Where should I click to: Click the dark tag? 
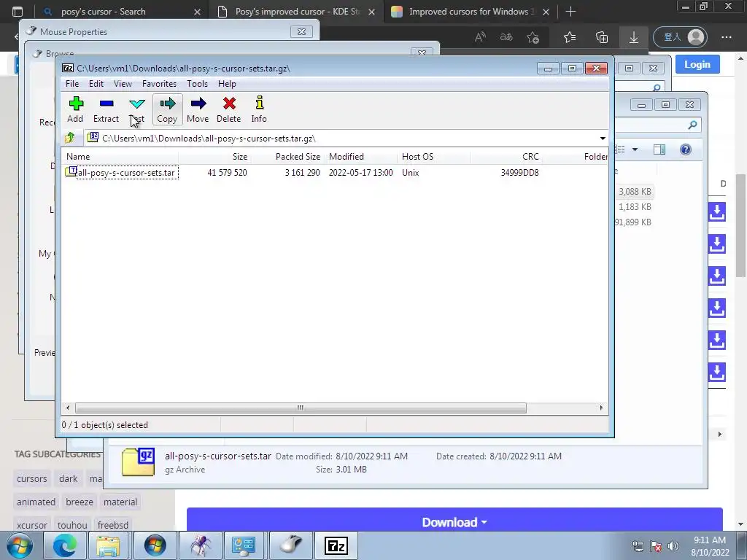(68, 478)
